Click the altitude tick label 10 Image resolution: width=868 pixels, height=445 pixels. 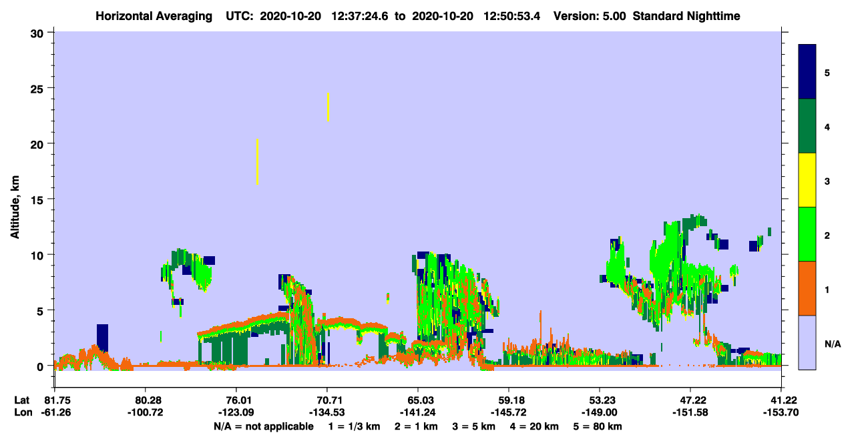click(39, 255)
